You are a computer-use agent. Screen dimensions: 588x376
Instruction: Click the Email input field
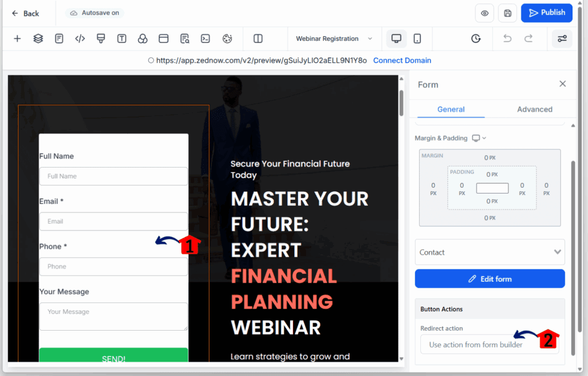click(x=114, y=222)
